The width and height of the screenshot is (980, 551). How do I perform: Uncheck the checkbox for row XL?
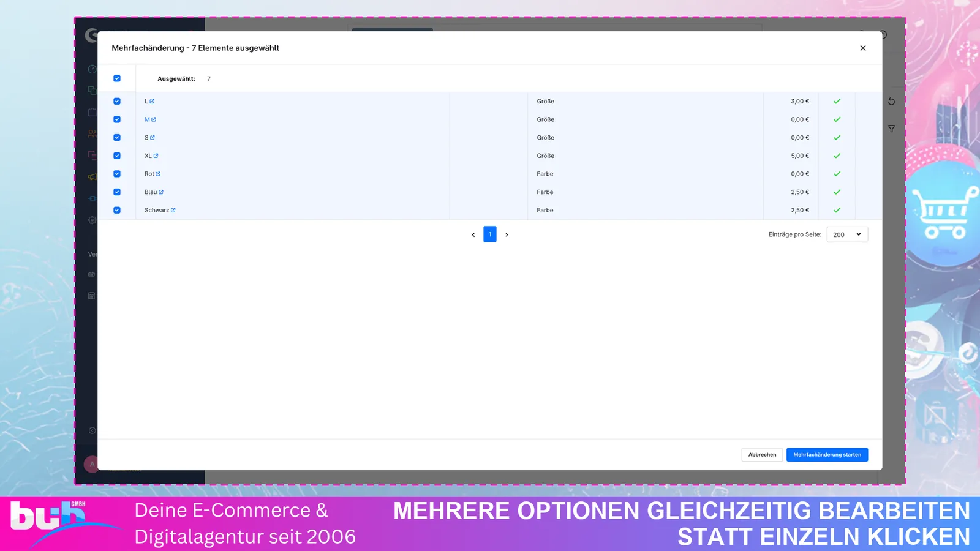coord(117,156)
